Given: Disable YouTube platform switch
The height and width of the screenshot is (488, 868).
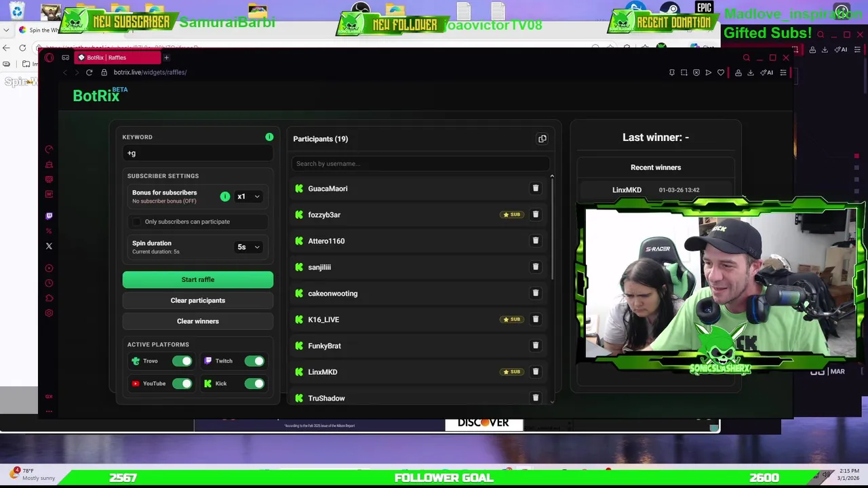Looking at the screenshot, I should [x=182, y=384].
